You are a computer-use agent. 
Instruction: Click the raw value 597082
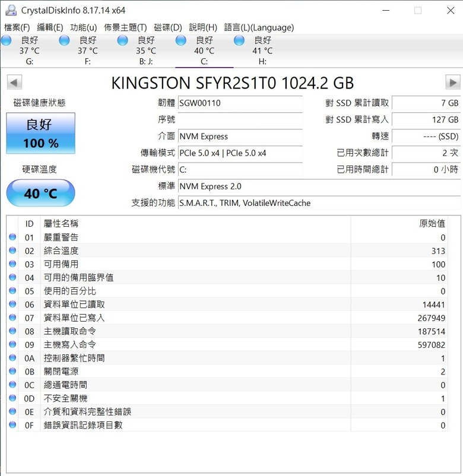point(431,345)
